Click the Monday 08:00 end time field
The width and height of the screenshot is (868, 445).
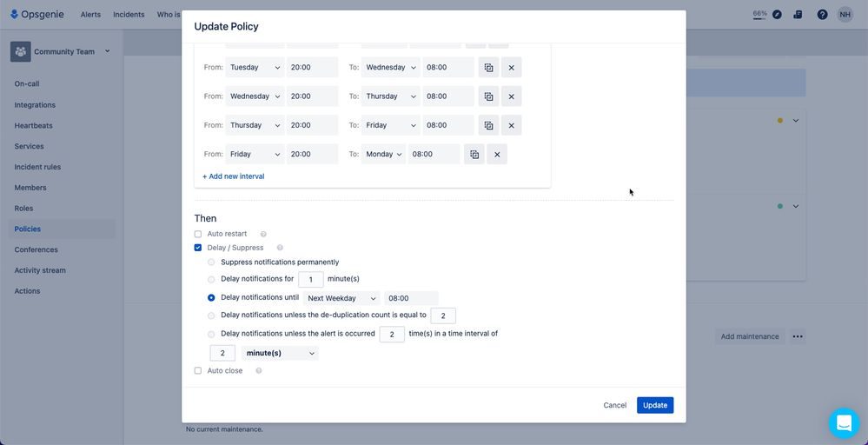click(434, 155)
